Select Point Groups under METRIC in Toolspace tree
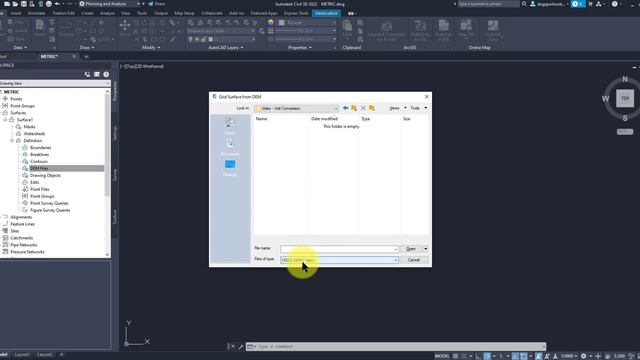 click(x=22, y=106)
